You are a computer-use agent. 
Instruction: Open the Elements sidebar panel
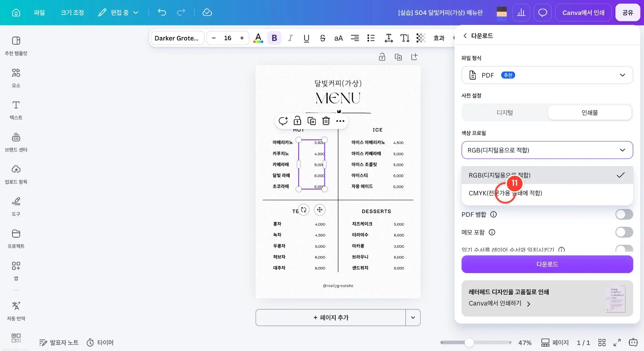coord(16,78)
